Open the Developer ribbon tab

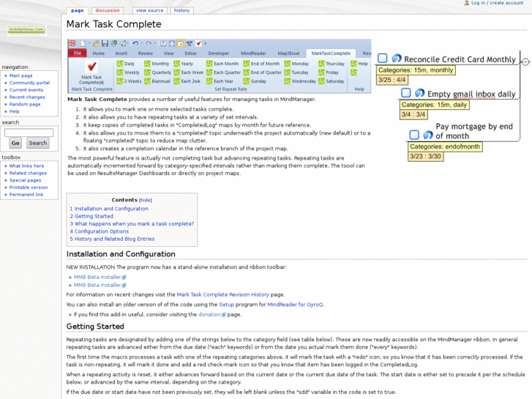(x=219, y=53)
